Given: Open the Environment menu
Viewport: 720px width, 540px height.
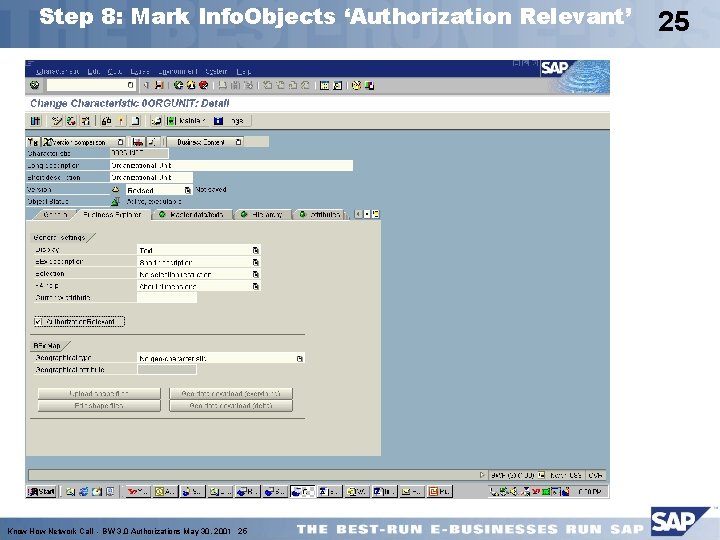Looking at the screenshot, I should tap(177, 72).
